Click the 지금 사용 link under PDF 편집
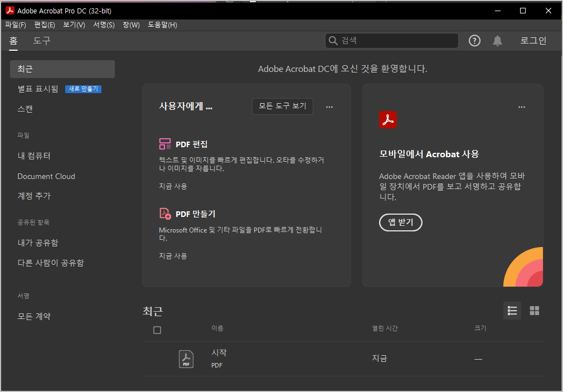The height and width of the screenshot is (392, 563). point(173,186)
